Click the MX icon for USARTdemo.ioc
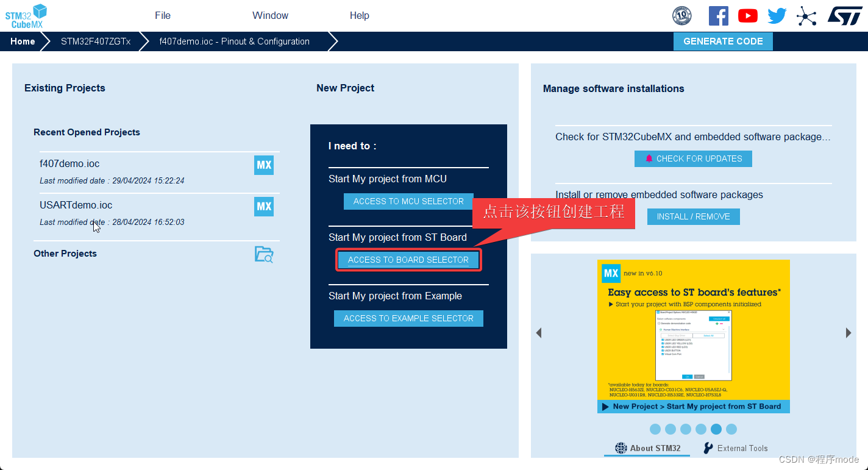868x470 pixels. coord(264,207)
